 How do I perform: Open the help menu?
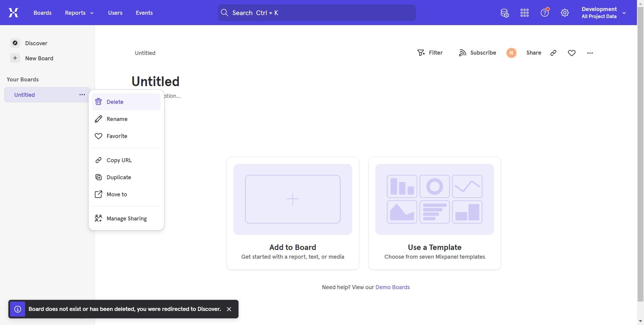click(544, 12)
